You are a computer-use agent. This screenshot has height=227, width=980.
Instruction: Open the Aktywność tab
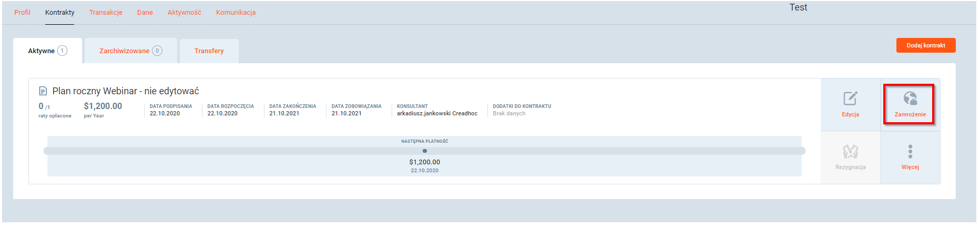click(184, 12)
